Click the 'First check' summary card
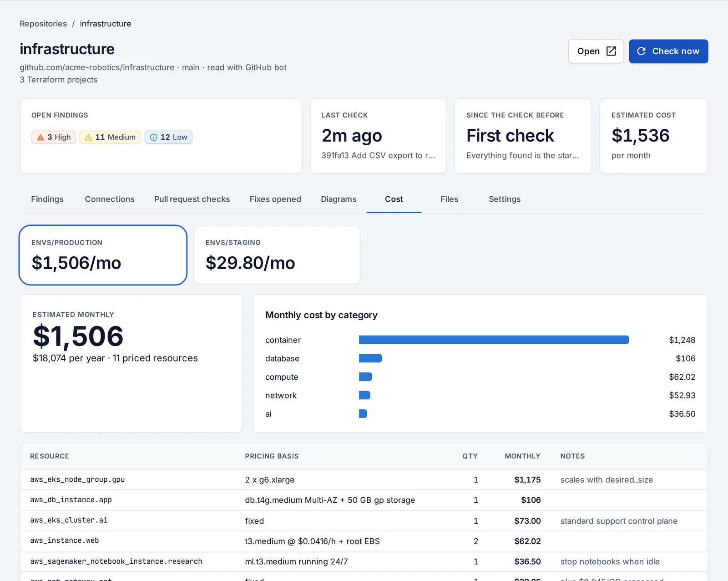Screen dimensions: 728x581 [523, 136]
